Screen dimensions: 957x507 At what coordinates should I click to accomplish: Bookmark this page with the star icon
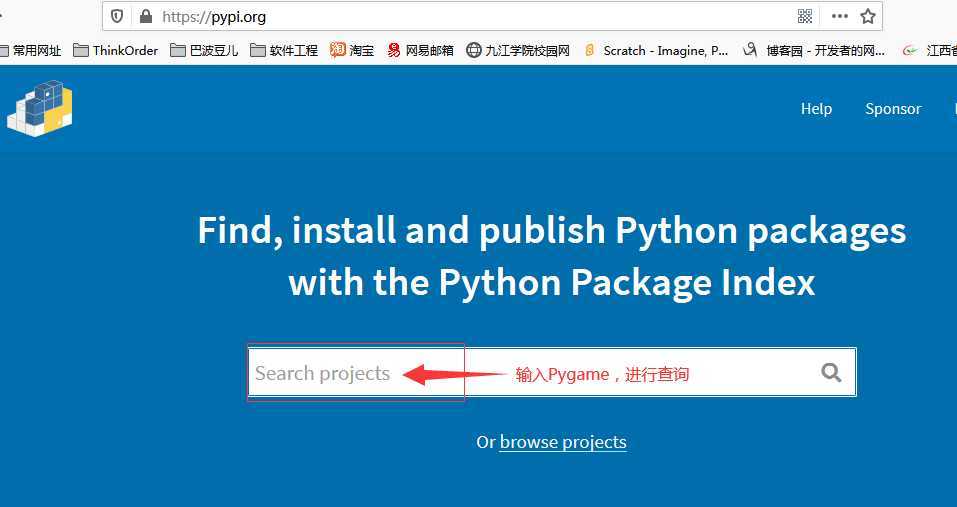pos(868,16)
